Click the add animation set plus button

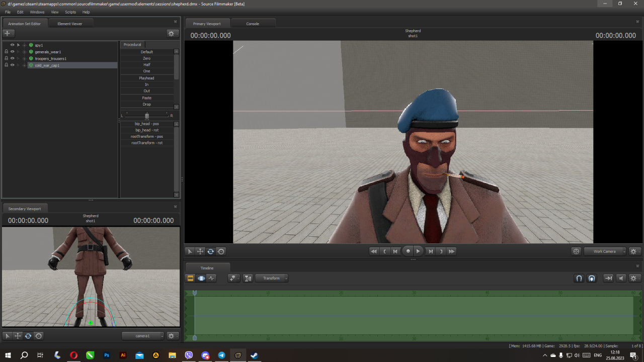(x=7, y=33)
